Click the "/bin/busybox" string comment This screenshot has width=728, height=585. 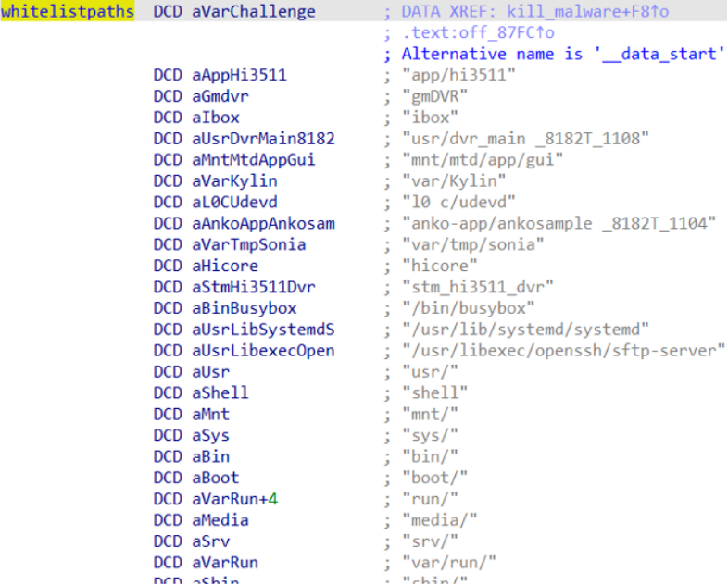click(469, 308)
